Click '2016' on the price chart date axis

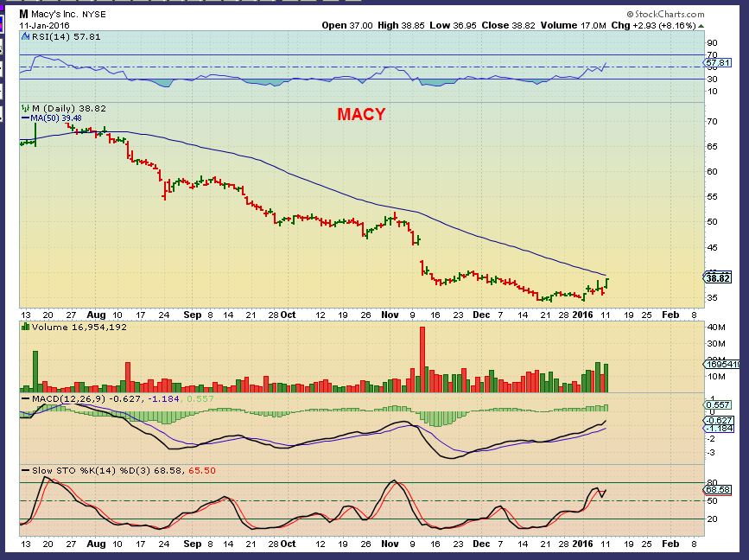click(x=583, y=315)
